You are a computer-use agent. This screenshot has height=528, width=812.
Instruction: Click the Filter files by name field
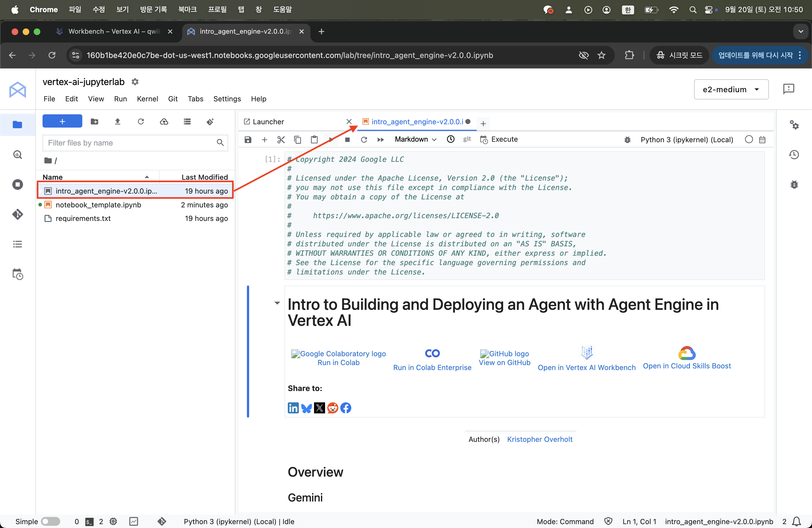(135, 143)
